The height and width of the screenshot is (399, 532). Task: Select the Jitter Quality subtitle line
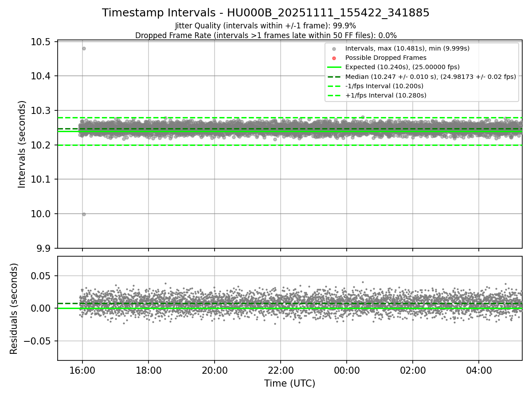point(266,26)
